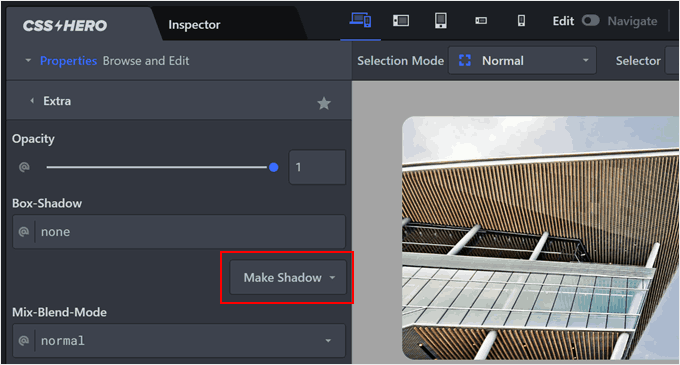The width and height of the screenshot is (680, 365).
Task: Click the Mix-Blend-Mode label
Action: click(59, 312)
